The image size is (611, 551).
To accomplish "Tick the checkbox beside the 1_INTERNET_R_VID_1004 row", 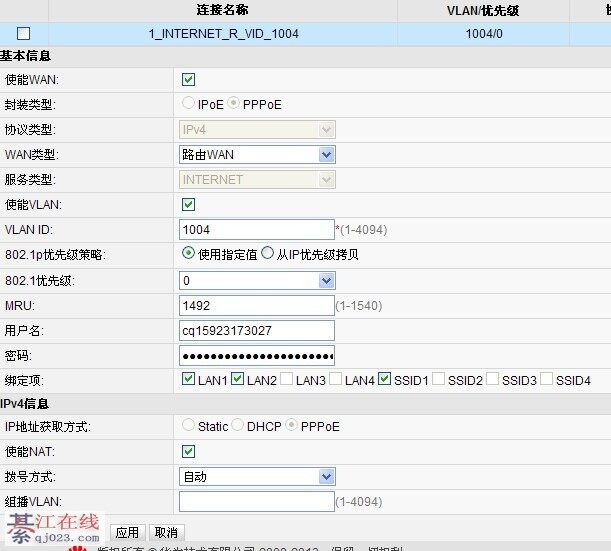I will (x=24, y=34).
